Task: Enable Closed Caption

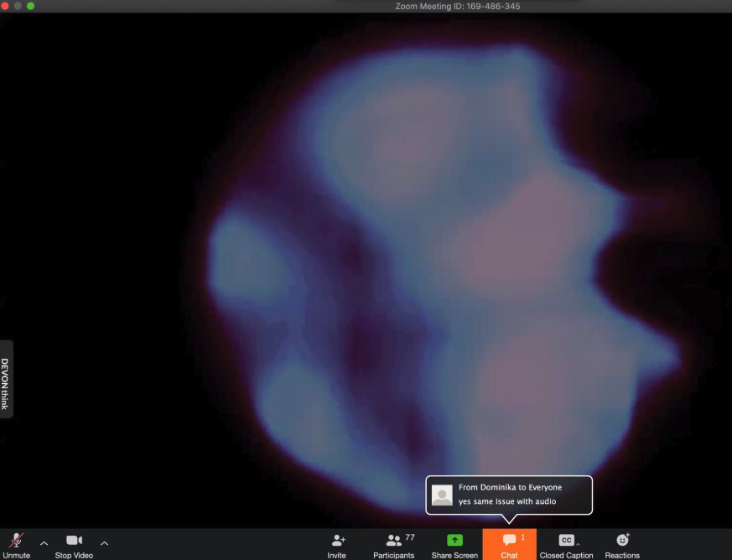Action: [566, 545]
